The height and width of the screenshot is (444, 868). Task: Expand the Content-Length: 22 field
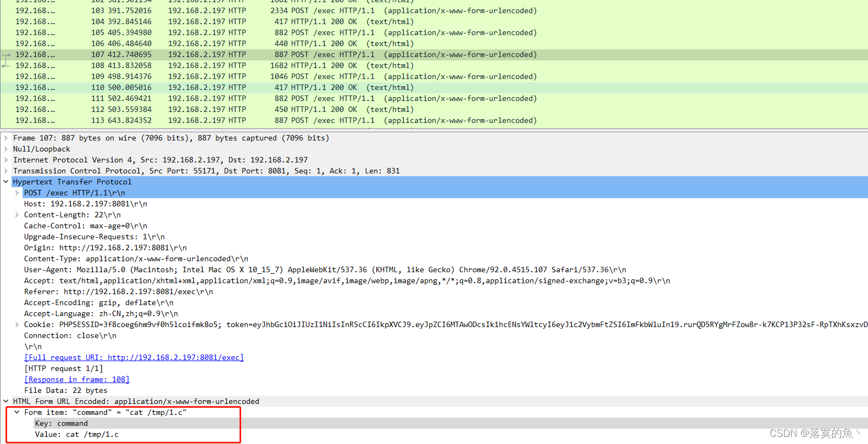coord(17,215)
